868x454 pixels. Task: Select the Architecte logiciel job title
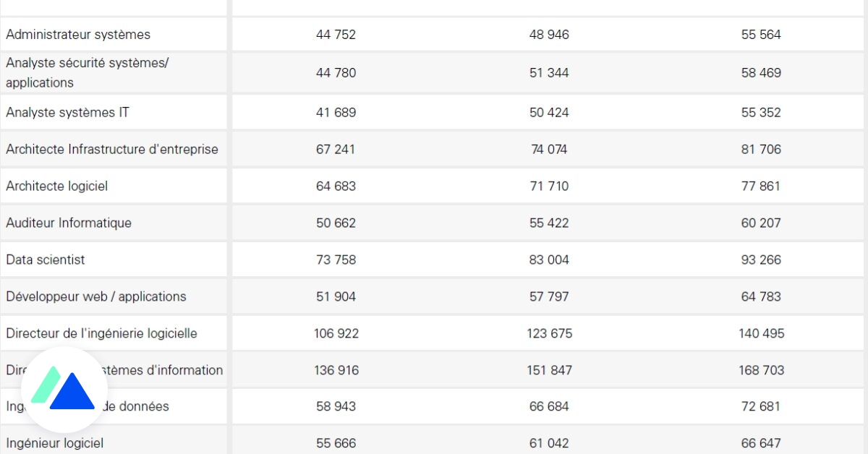coord(57,187)
